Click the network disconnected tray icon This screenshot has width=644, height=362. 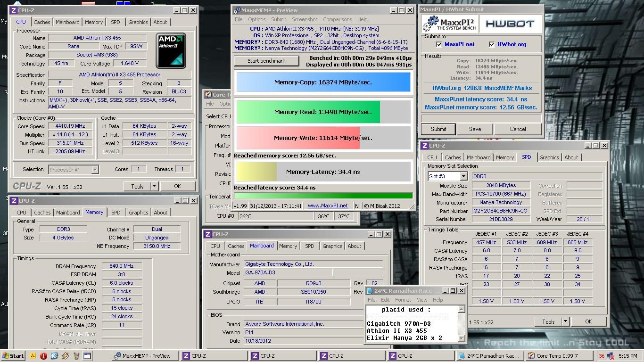[611, 356]
